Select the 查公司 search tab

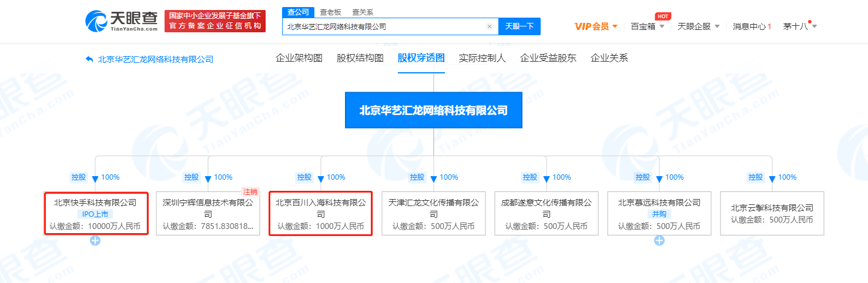[299, 12]
